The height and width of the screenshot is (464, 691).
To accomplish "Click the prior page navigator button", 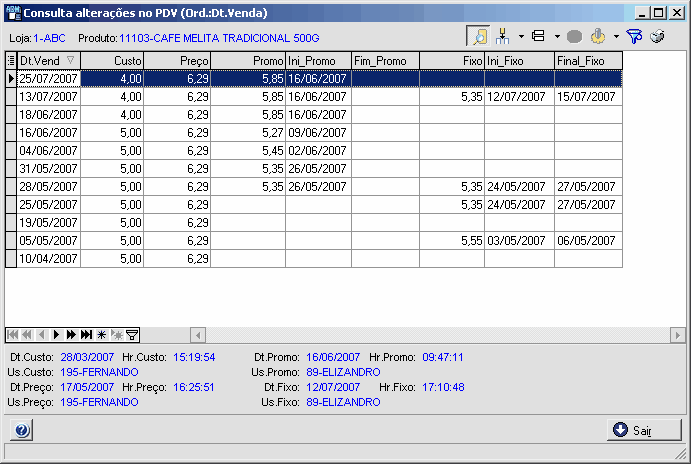I will 27,335.
